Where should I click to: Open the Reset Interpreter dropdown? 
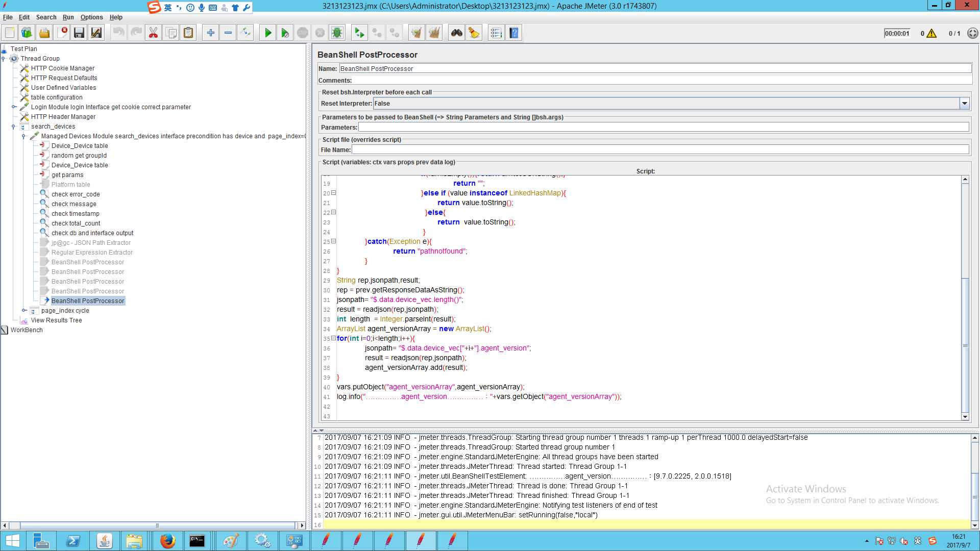[964, 104]
